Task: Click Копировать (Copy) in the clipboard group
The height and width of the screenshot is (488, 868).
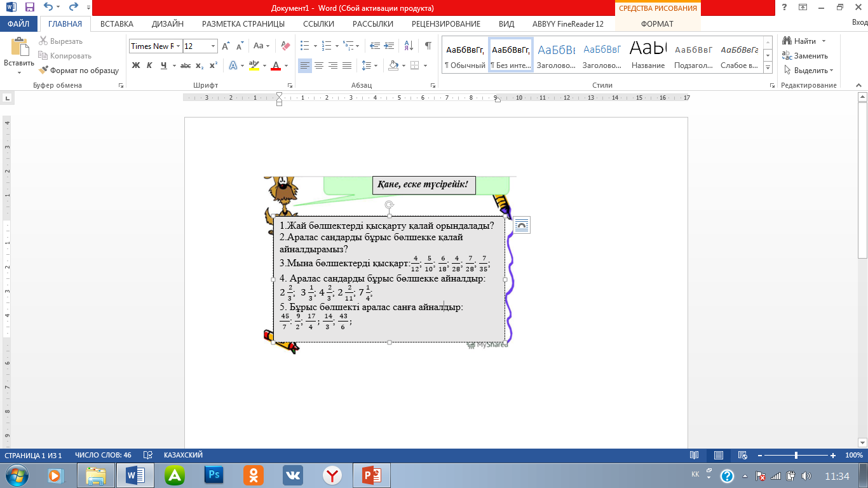Action: 65,56
